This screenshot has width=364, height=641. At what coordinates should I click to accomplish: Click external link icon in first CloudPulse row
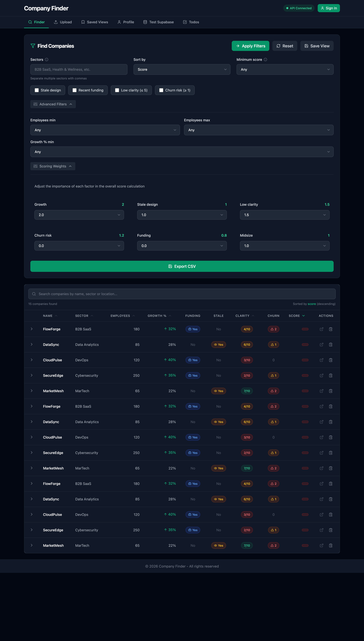click(x=321, y=360)
